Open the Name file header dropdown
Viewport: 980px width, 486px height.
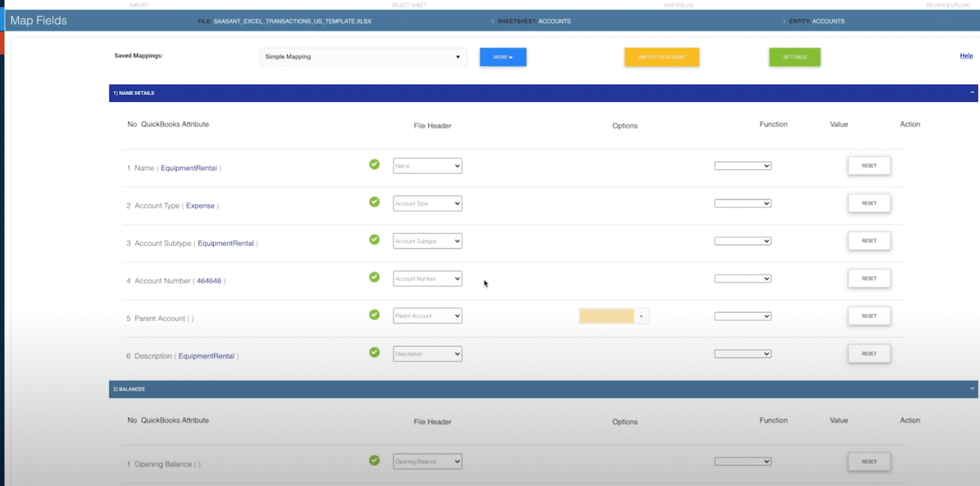[x=427, y=166]
